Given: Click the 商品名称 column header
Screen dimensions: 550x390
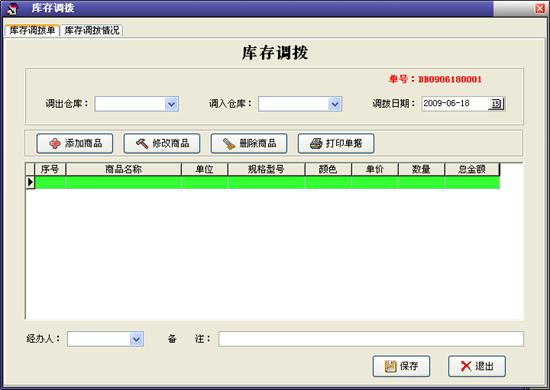Looking at the screenshot, I should [x=123, y=169].
